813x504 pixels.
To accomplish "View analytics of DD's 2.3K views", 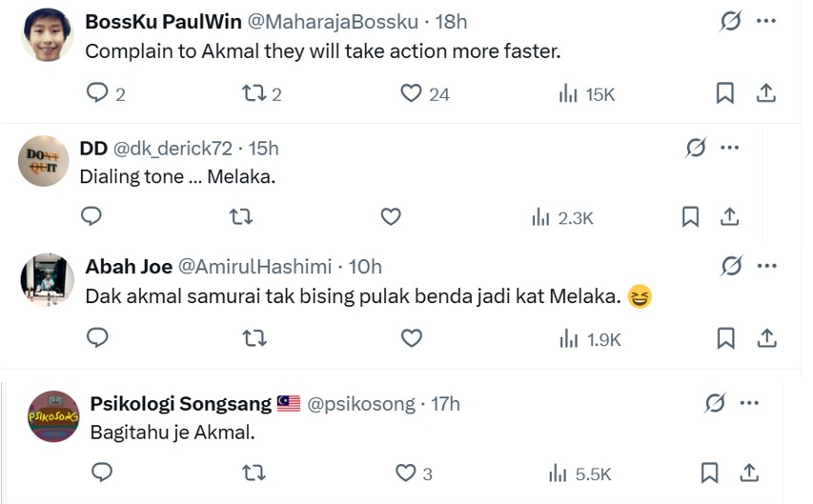I will (562, 217).
